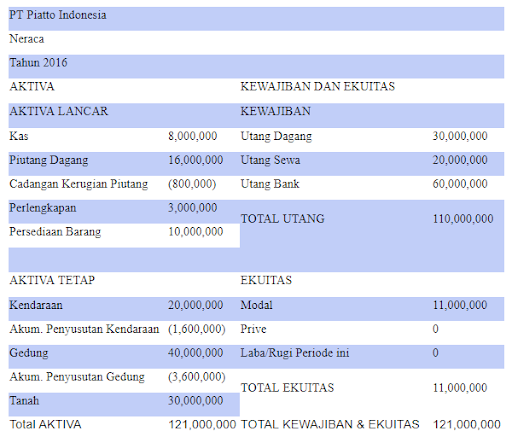The height and width of the screenshot is (437, 512).
Task: Select the TOTAL EKUITAS value 11,000,000
Action: pyautogui.click(x=460, y=388)
